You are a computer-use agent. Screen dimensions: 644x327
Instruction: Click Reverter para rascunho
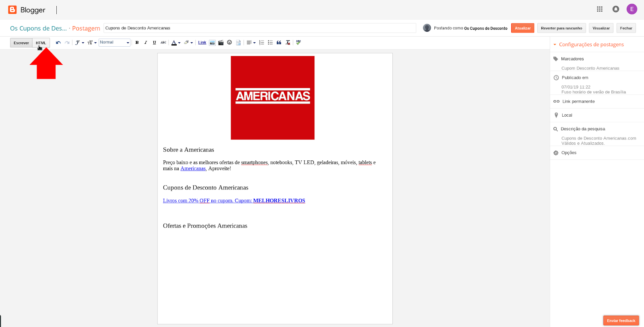click(x=561, y=28)
